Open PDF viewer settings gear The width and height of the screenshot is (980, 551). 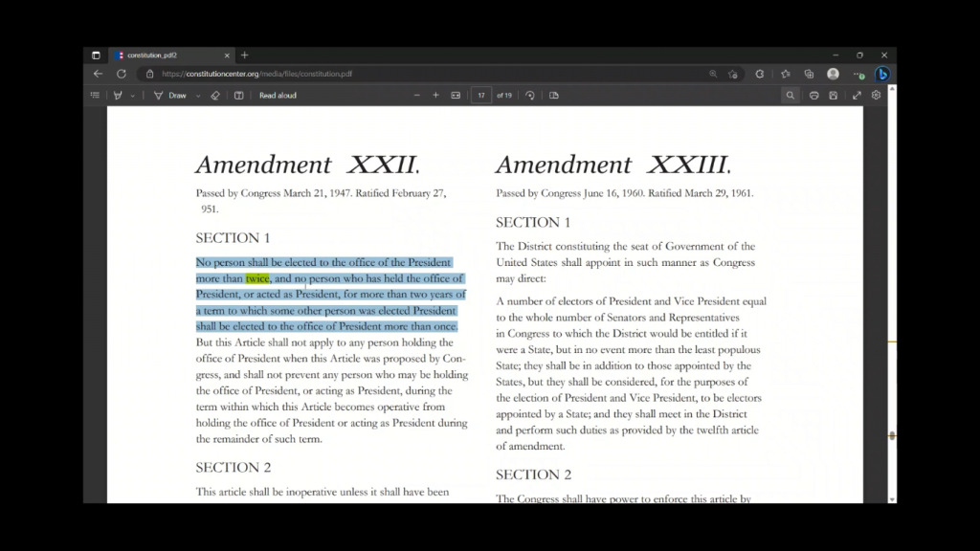click(877, 96)
